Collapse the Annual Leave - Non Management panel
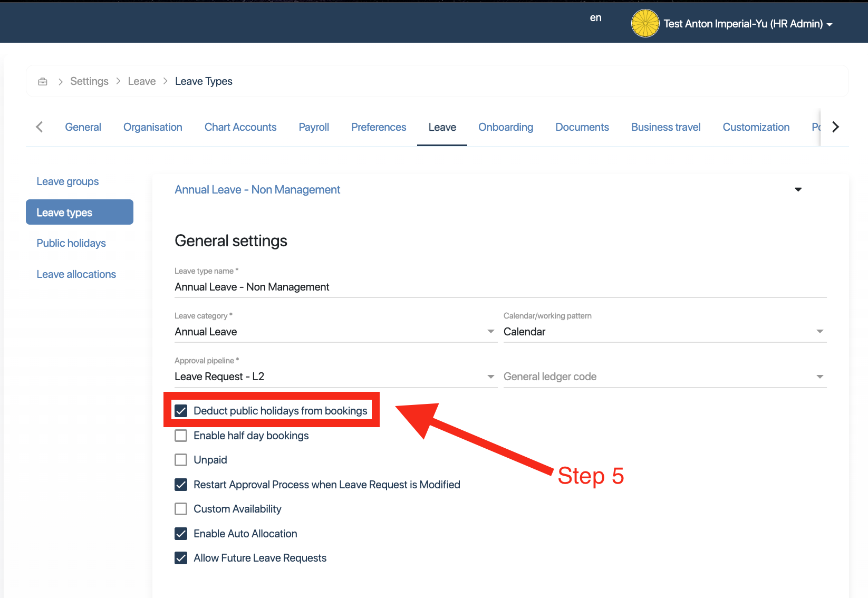 (798, 189)
